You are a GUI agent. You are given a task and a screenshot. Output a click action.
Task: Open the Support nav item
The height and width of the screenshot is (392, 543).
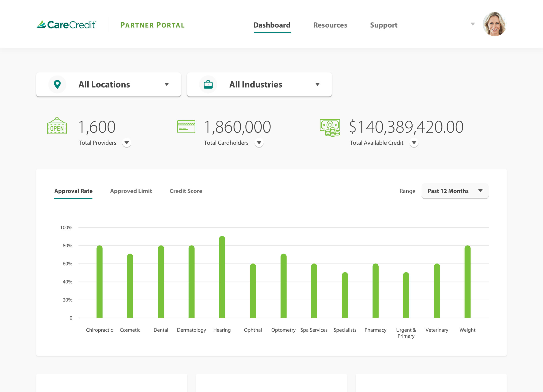click(x=383, y=25)
